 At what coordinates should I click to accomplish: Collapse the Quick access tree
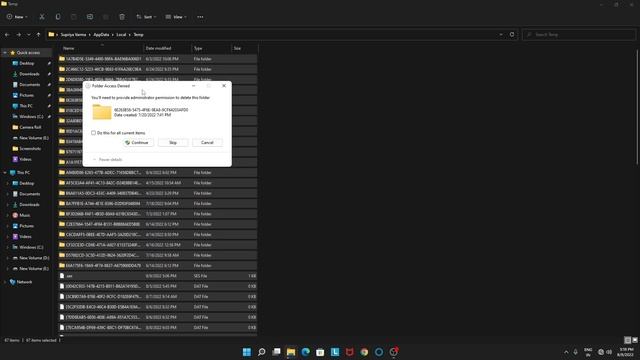click(x=5, y=53)
